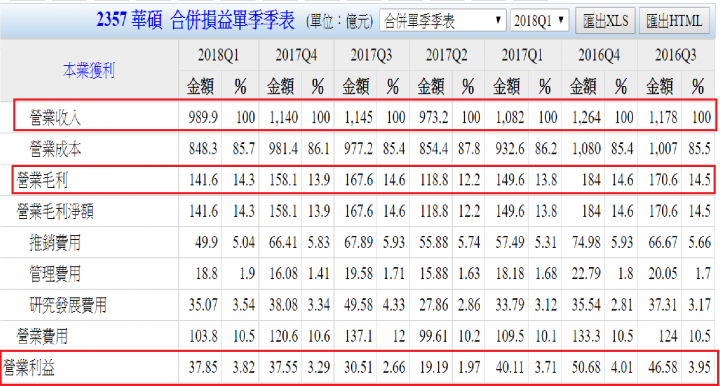Click the 103.8 operating expense value

point(203,336)
